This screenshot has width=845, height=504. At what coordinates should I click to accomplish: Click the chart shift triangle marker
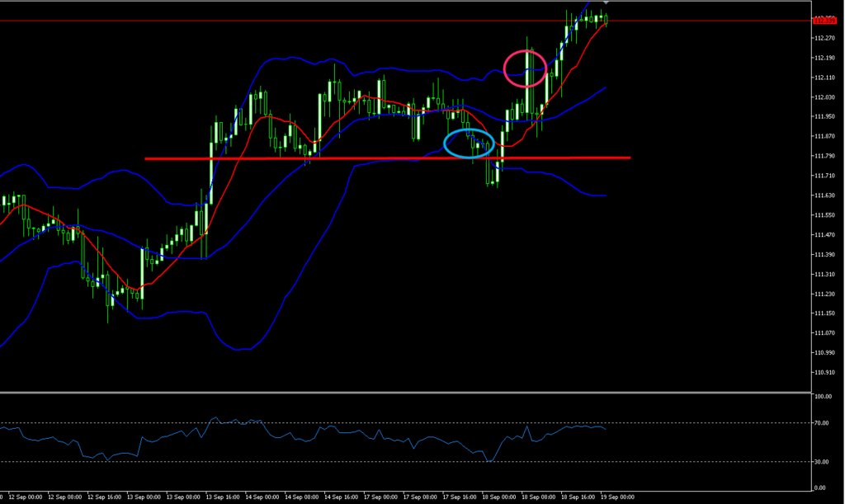coord(606,2)
